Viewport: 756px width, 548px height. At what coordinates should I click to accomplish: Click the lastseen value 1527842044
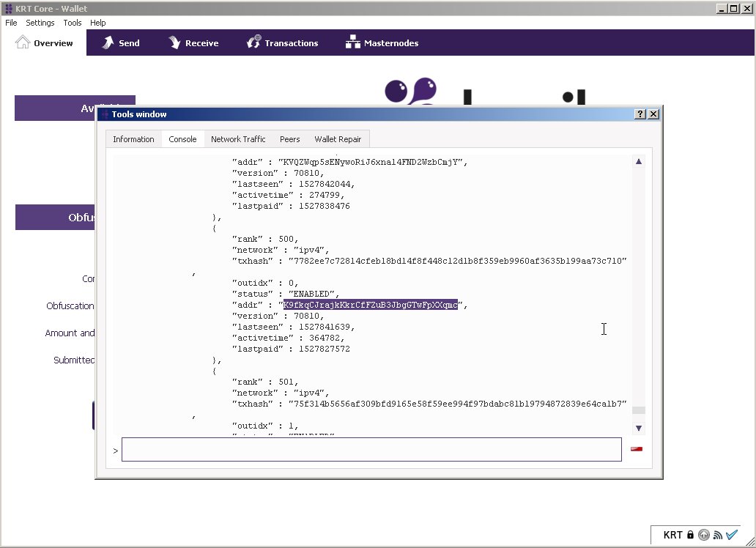325,185
